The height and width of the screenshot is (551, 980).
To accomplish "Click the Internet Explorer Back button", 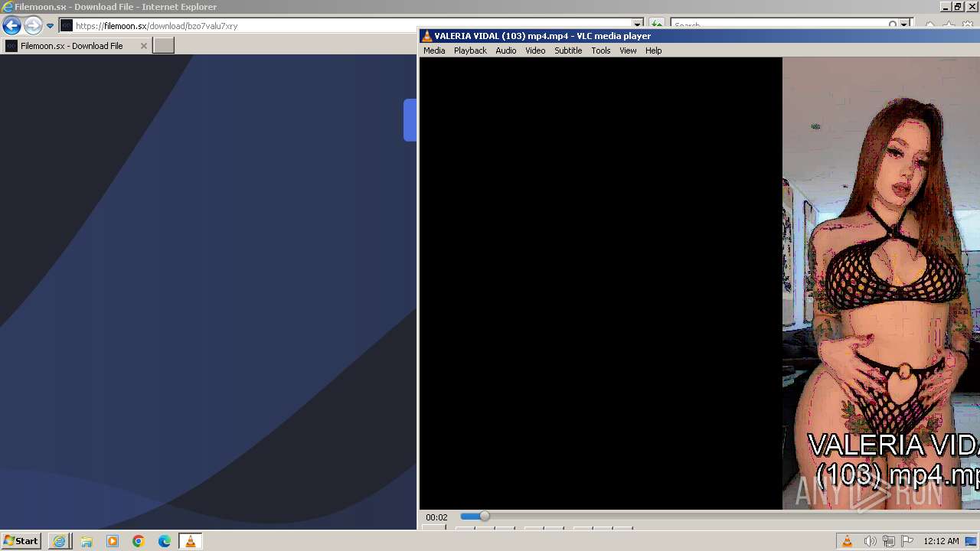I will coord(11,25).
